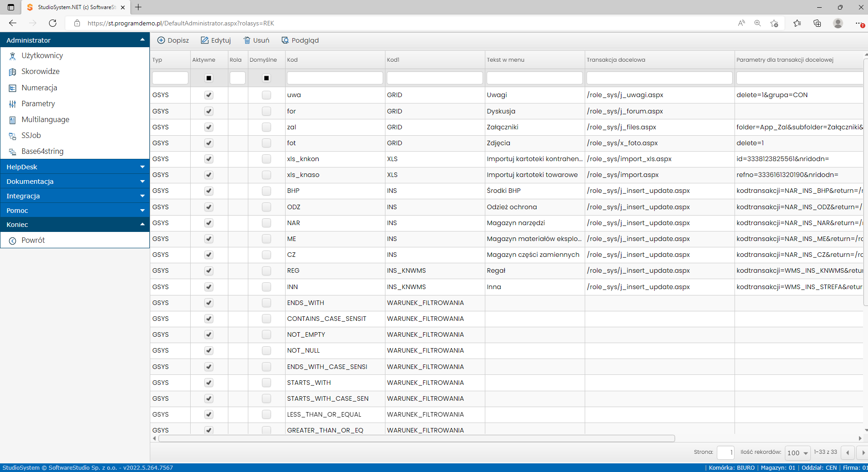This screenshot has height=472, width=868.
Task: Go to next page arrow
Action: click(862, 453)
